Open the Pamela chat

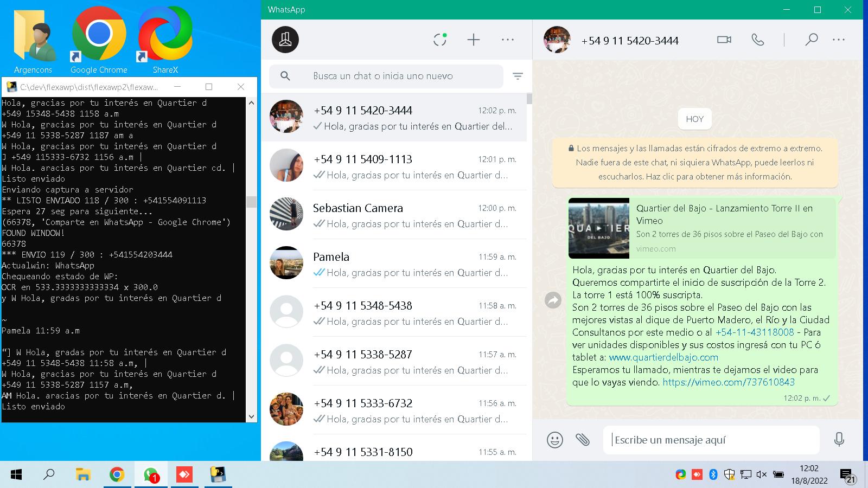394,264
